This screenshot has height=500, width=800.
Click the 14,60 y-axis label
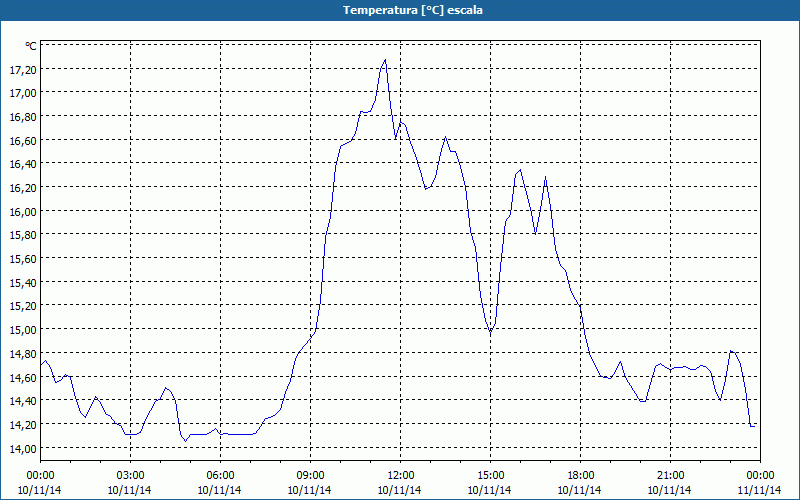(23, 378)
